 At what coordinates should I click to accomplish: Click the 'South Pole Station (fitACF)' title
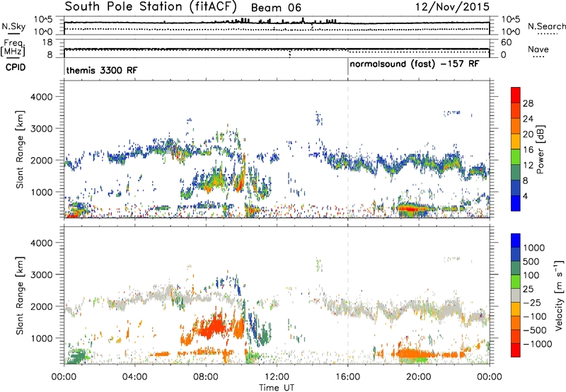[x=151, y=6]
